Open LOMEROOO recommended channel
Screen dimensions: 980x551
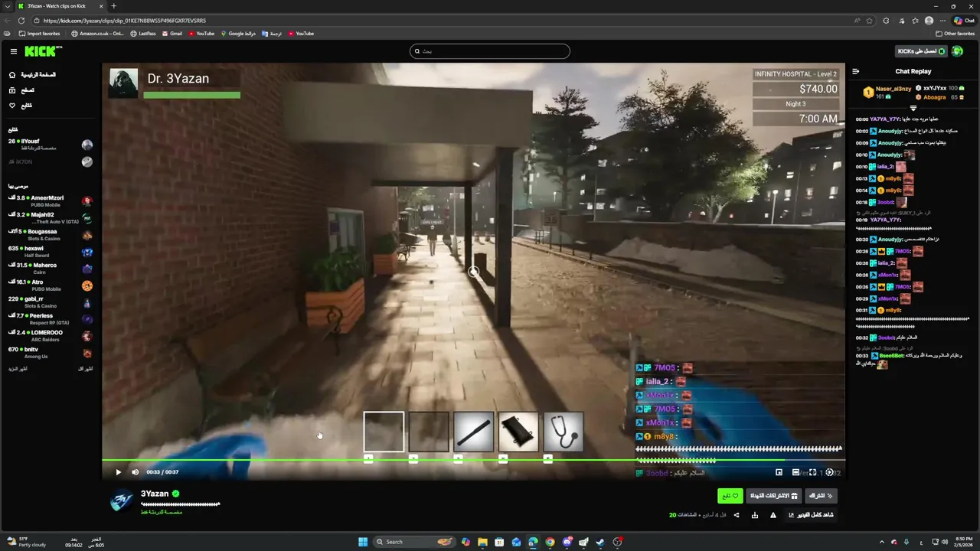tap(50, 335)
